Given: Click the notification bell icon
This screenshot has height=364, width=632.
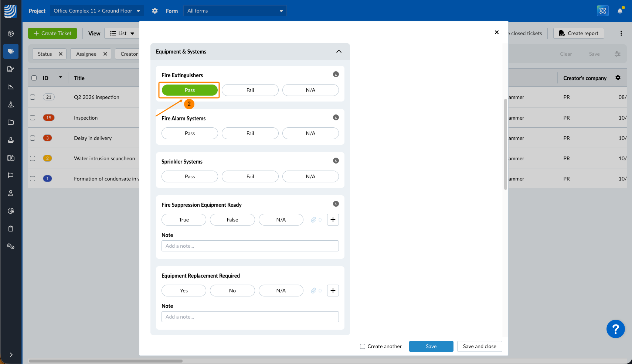Looking at the screenshot, I should pyautogui.click(x=620, y=11).
